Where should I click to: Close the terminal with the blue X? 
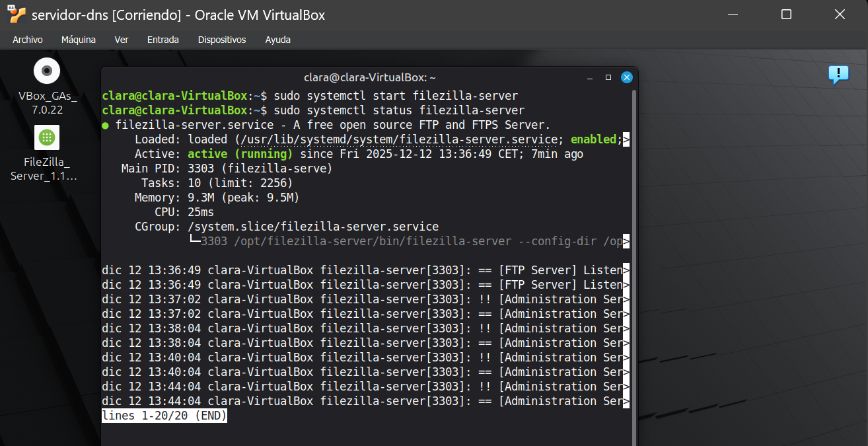point(626,77)
